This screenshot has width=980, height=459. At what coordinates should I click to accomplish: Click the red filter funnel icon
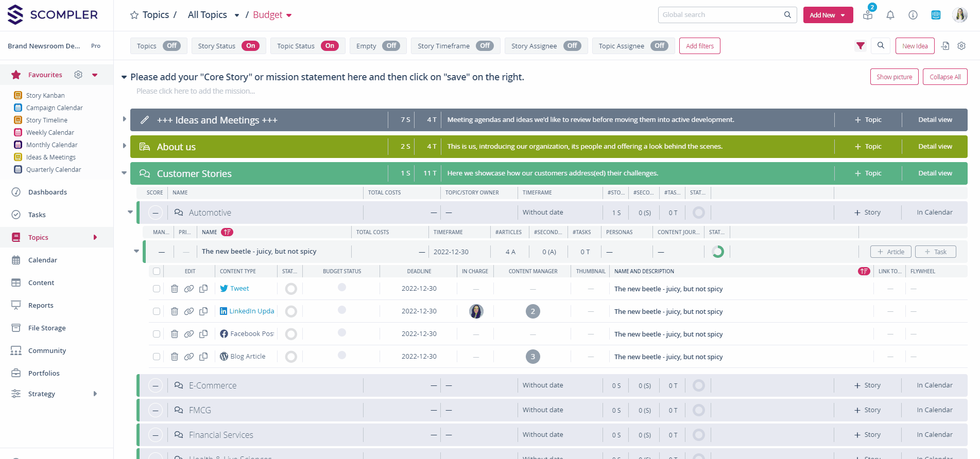click(x=860, y=46)
